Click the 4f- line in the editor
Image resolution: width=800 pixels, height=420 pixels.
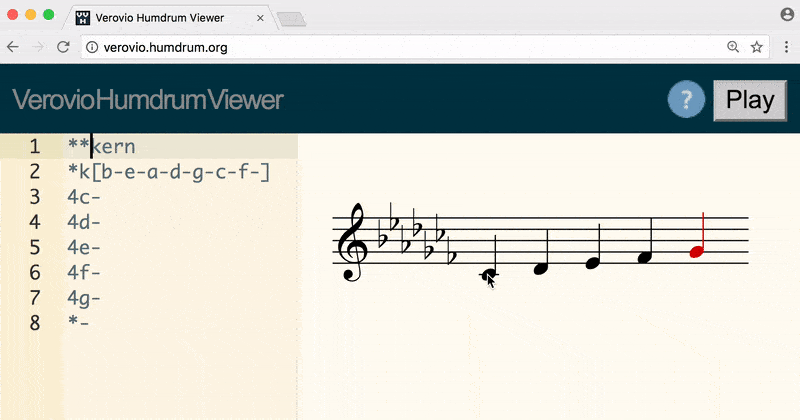coord(84,272)
